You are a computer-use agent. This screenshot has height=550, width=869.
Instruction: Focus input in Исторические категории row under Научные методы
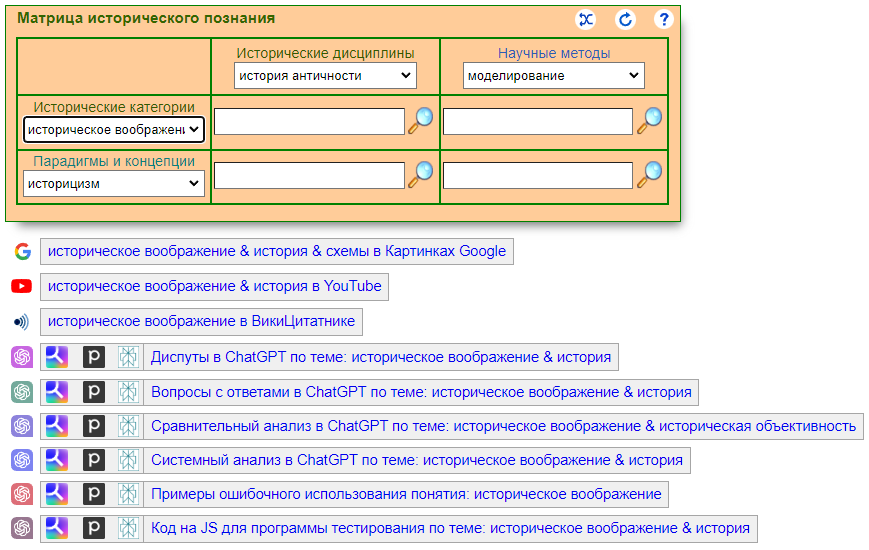point(538,121)
